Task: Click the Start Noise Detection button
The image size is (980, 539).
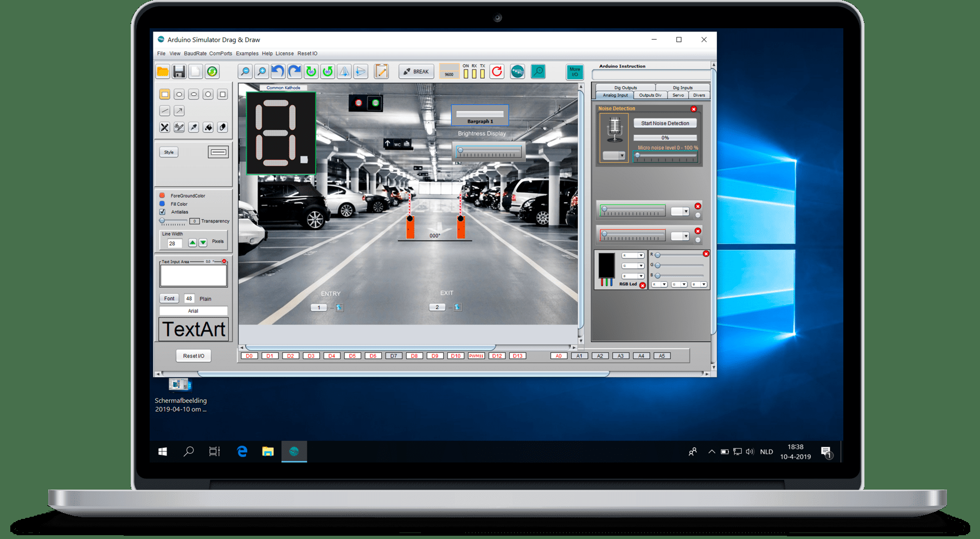Action: click(x=665, y=123)
